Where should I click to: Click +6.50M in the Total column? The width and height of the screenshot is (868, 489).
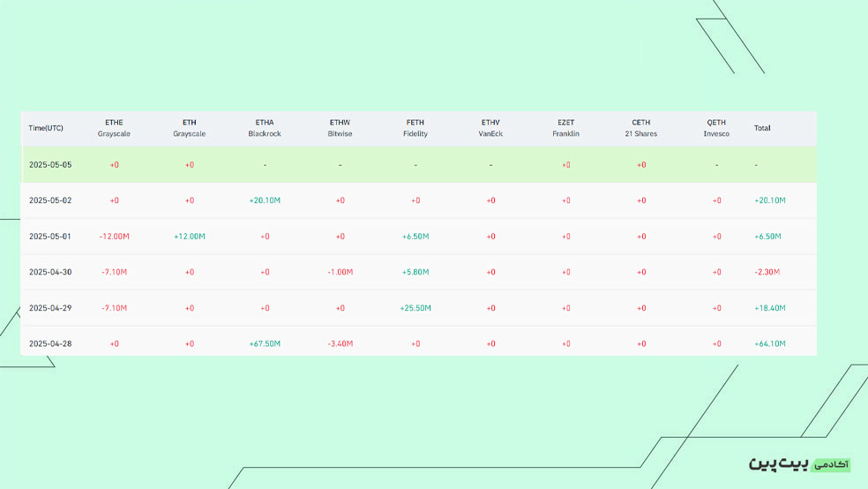(767, 237)
